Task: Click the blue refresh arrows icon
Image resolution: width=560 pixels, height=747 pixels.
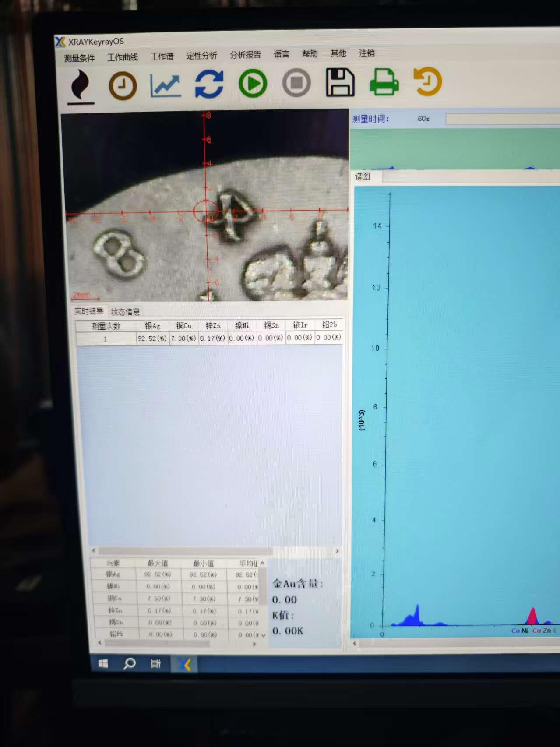Action: tap(209, 84)
